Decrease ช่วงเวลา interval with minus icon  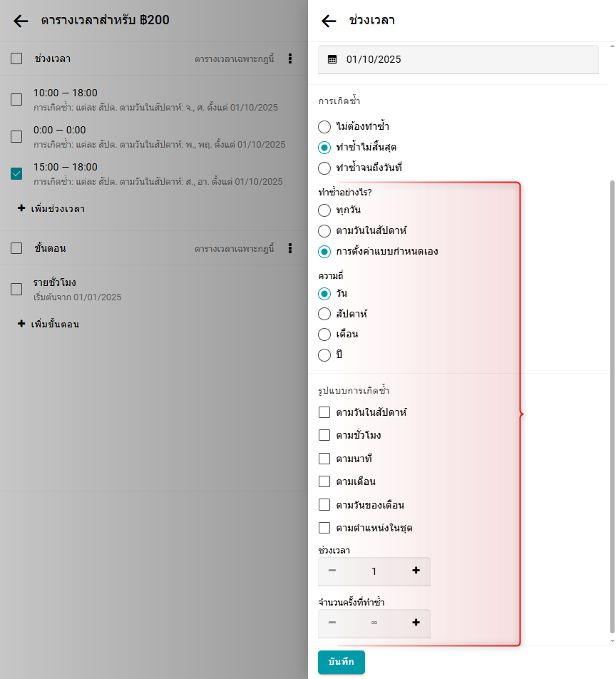click(332, 571)
